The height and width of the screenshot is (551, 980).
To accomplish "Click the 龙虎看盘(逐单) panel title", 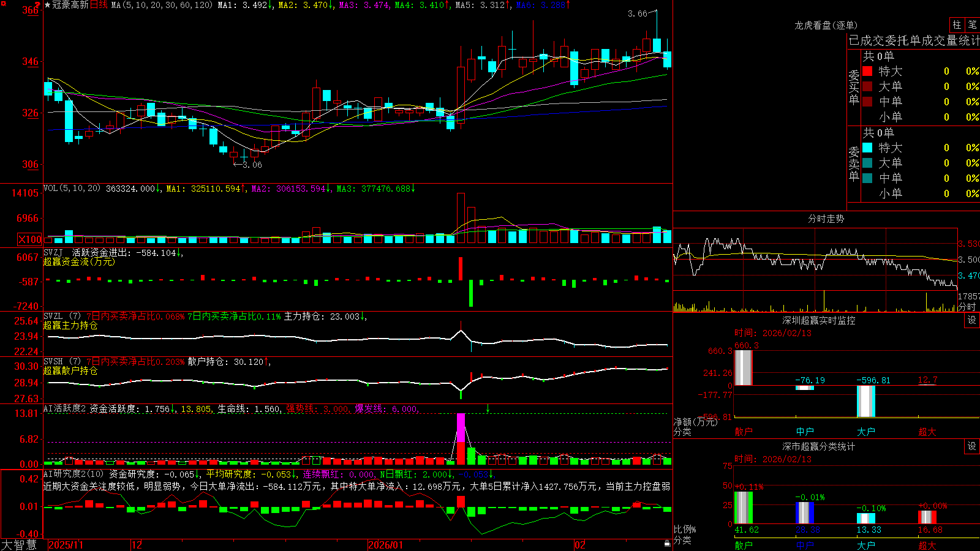I will pyautogui.click(x=826, y=25).
